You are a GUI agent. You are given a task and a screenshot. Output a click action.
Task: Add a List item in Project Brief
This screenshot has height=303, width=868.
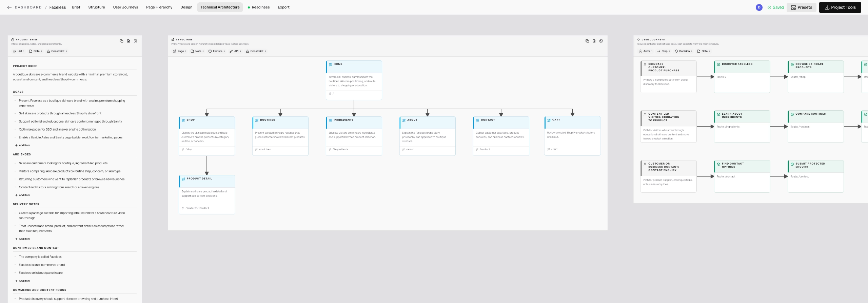(x=19, y=51)
